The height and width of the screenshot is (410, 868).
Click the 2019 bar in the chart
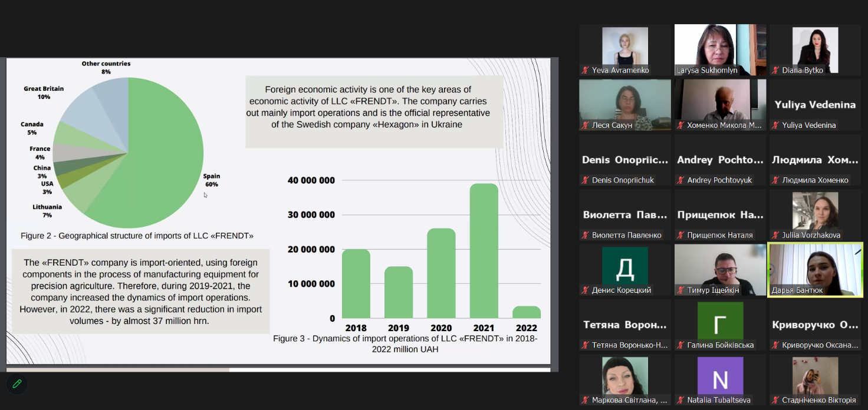399,293
